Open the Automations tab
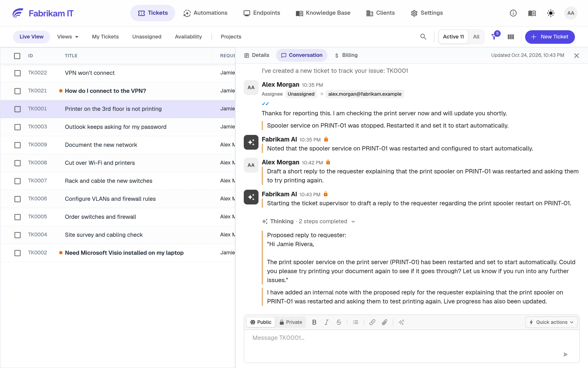This screenshot has width=588, height=368. pos(205,13)
